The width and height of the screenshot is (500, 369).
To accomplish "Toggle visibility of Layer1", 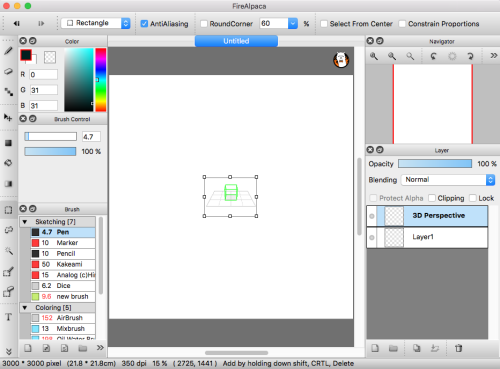I will tap(372, 237).
